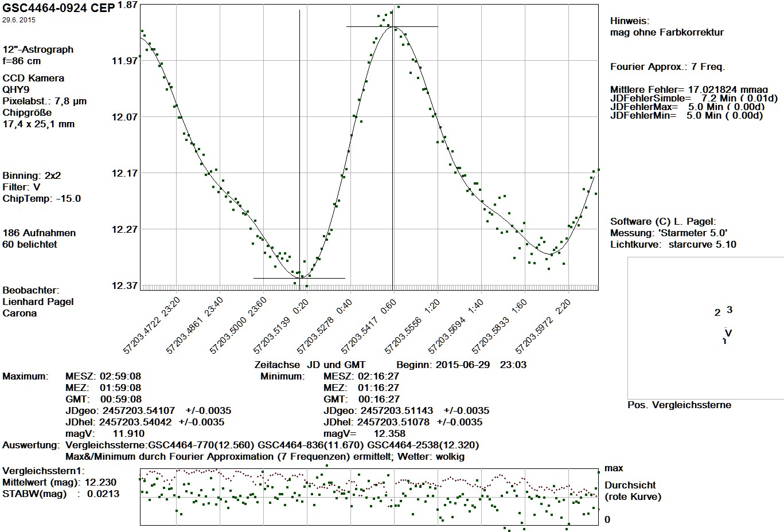Viewport: 784px width, 532px height.
Task: Select comparison star 'GSC4464-2538(12.320)'
Action: point(423,445)
